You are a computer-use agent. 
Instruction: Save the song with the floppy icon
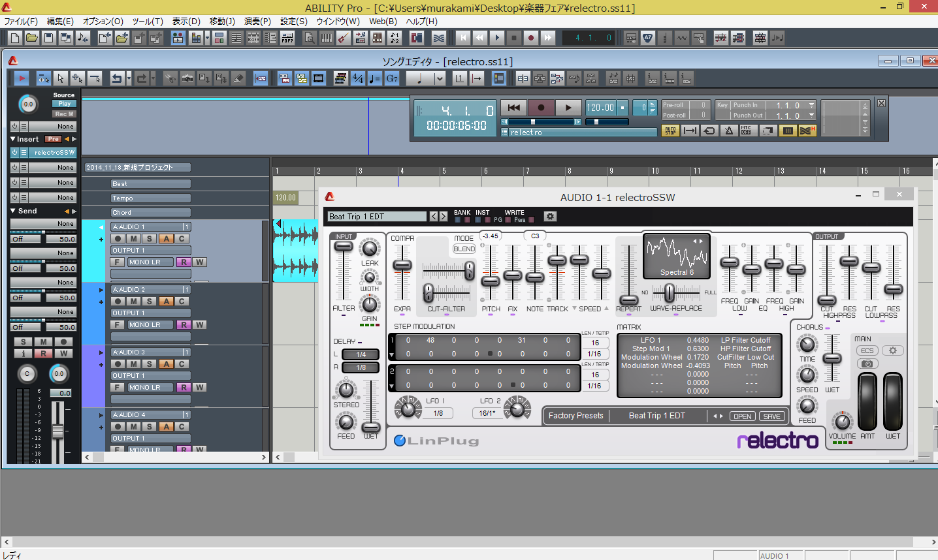tap(48, 38)
